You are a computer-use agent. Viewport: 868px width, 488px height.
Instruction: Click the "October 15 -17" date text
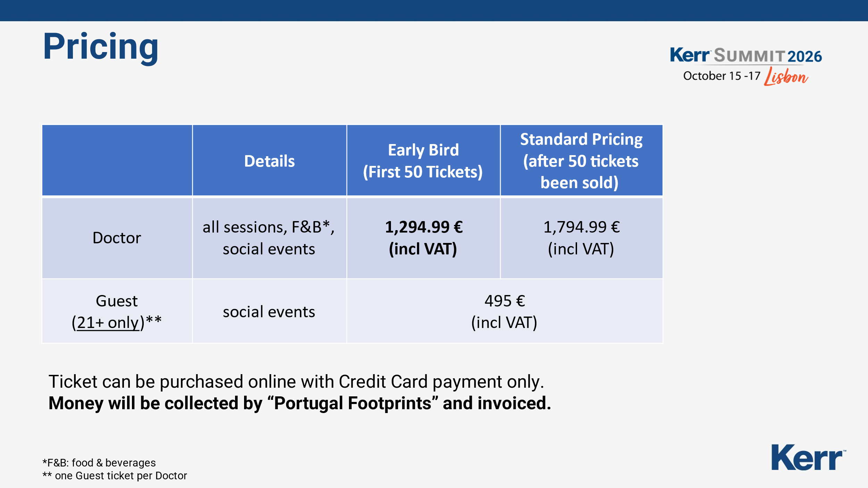click(x=721, y=76)
